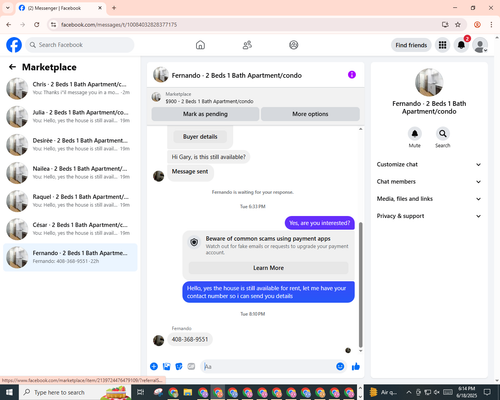Click the chat vertical scrollbar
The width and height of the screenshot is (500, 400).
coord(360,285)
